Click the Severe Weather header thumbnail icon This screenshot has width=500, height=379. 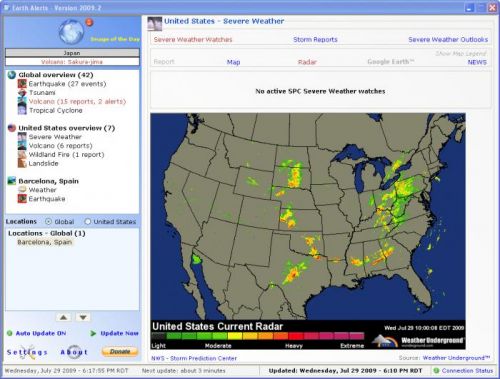tap(155, 23)
